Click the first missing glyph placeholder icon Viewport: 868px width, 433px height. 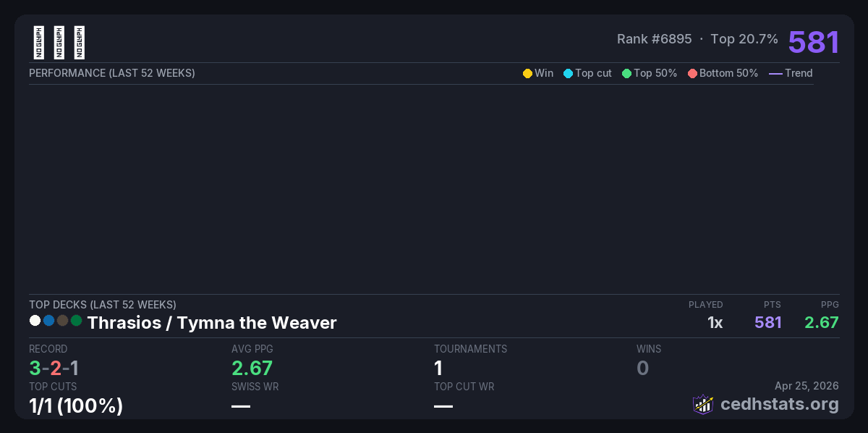coord(38,43)
